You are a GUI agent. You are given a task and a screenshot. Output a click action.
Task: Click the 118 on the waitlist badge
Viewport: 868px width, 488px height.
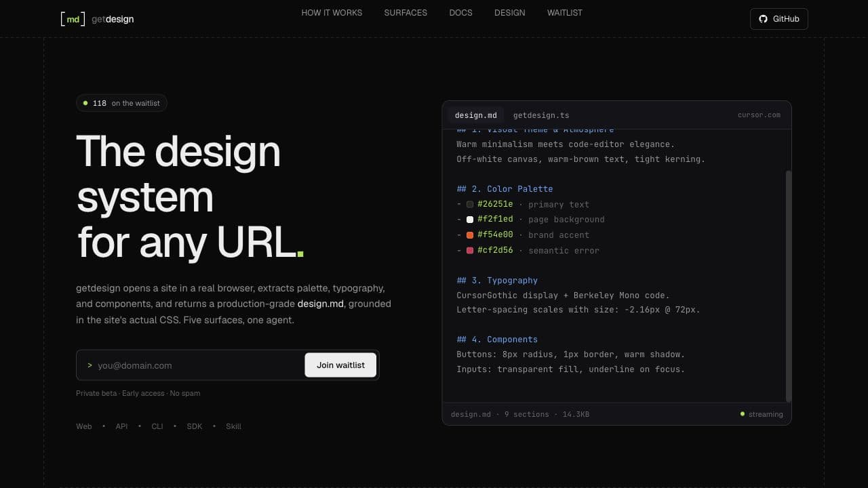tap(121, 103)
